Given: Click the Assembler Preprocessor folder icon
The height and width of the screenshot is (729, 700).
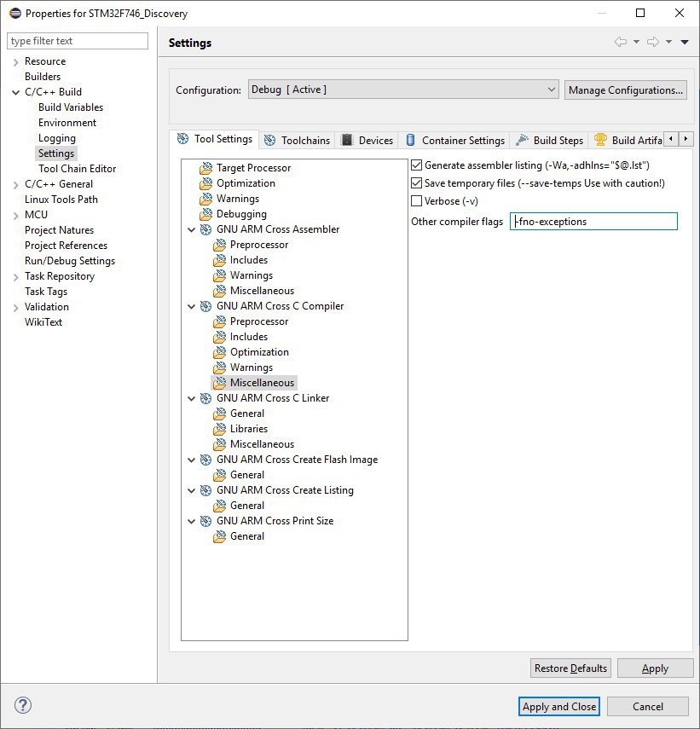Looking at the screenshot, I should [219, 245].
